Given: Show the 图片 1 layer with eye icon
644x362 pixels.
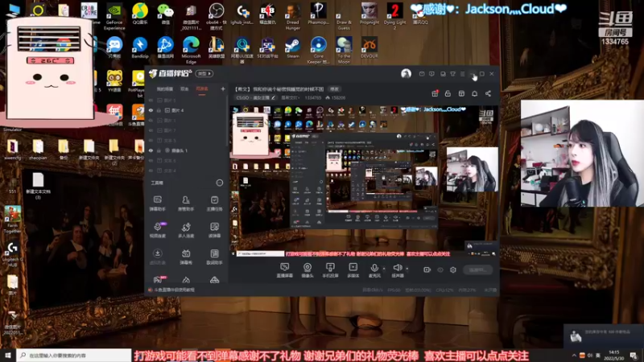Looking at the screenshot, I should pyautogui.click(x=151, y=120).
